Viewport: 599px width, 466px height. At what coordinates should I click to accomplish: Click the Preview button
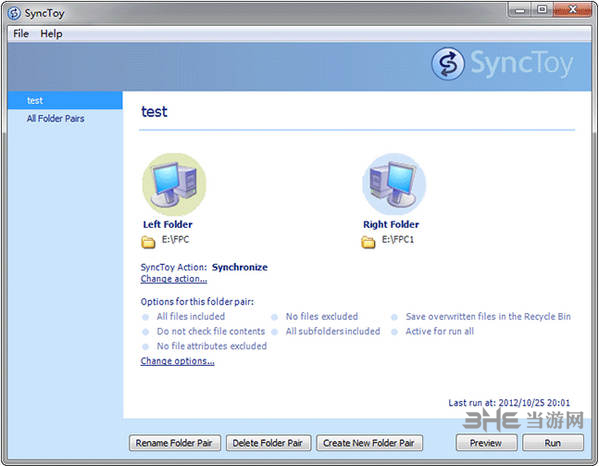coord(486,443)
